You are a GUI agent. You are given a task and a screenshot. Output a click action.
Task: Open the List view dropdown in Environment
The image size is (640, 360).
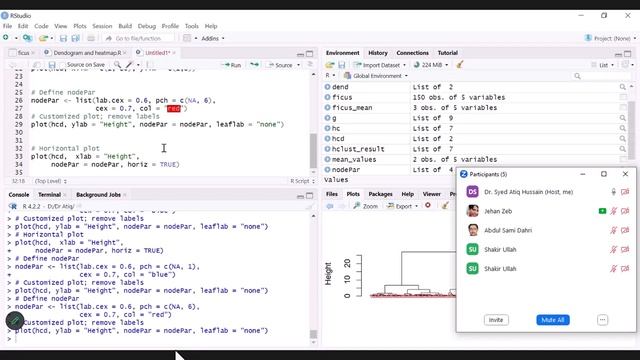coord(603,65)
